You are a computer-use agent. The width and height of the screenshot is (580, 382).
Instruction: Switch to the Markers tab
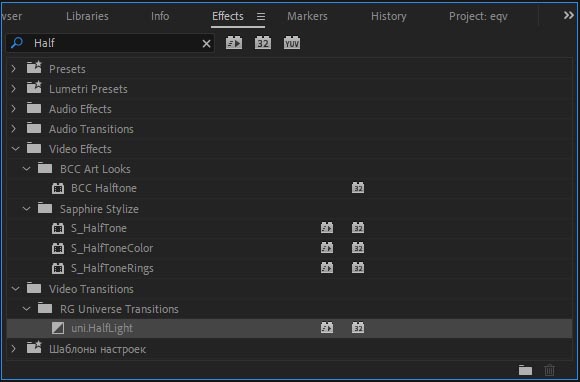click(x=307, y=16)
